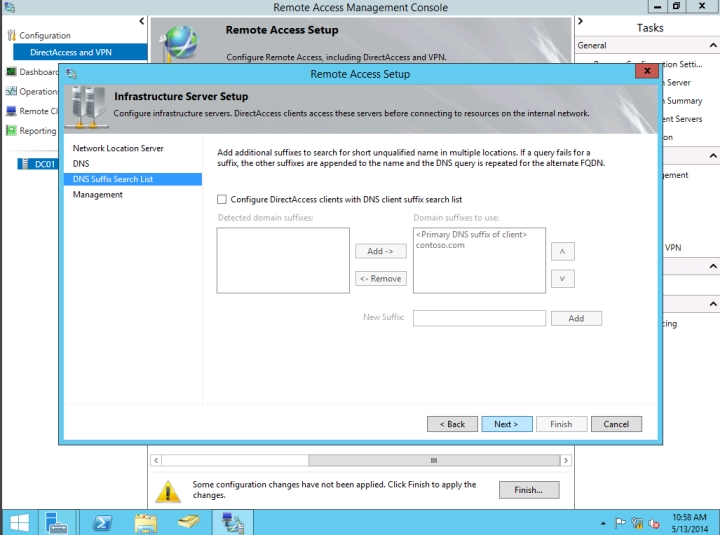Click the Operations Status icon
Viewport: 720px width, 535px height.
tap(11, 91)
